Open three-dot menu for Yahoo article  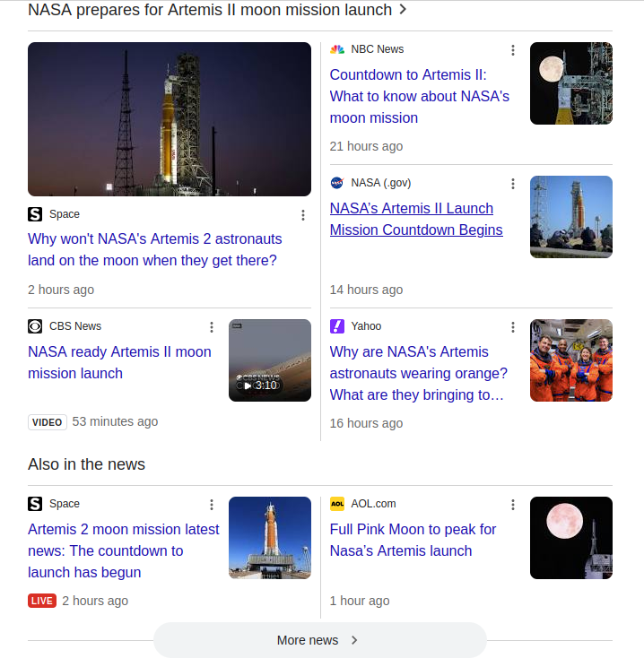pyautogui.click(x=513, y=327)
